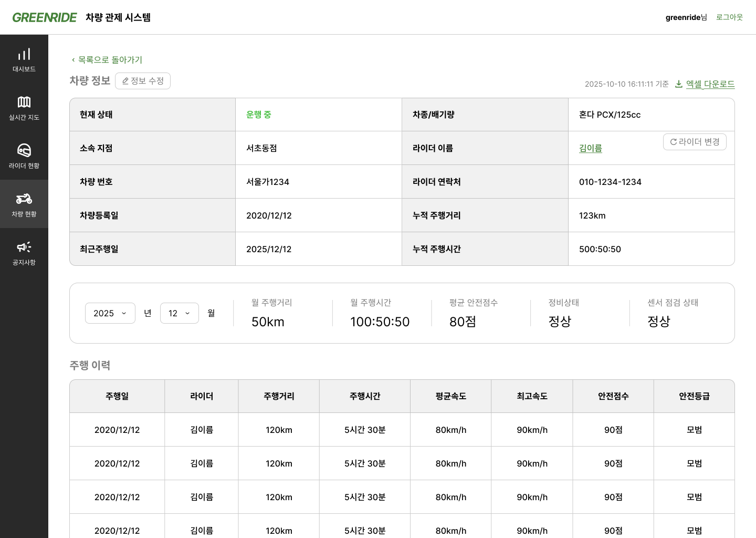Select the rider helmet icon in sidebar
This screenshot has height=538, width=756.
point(24,150)
